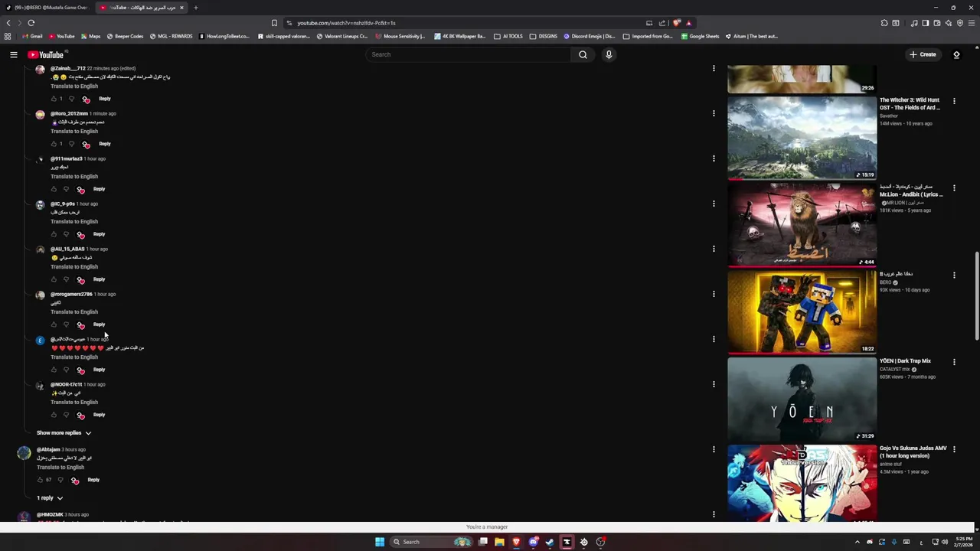Translate @Zainab___712's comment to English

(74, 86)
